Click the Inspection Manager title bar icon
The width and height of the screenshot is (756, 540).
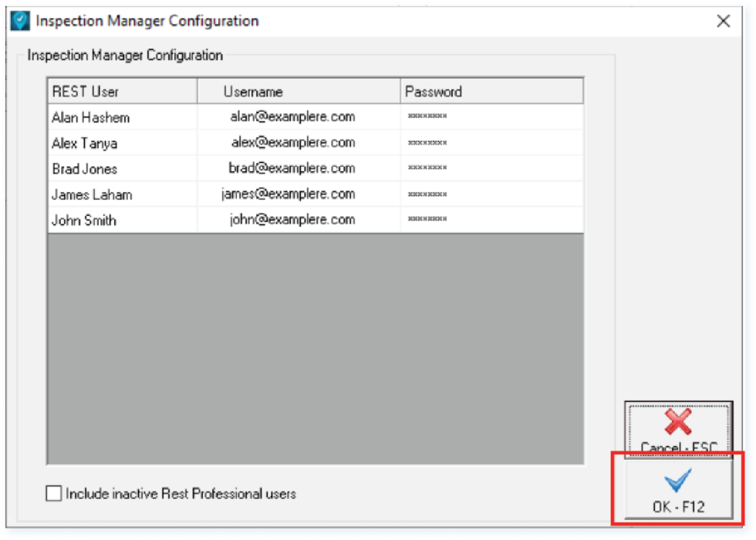19,21
